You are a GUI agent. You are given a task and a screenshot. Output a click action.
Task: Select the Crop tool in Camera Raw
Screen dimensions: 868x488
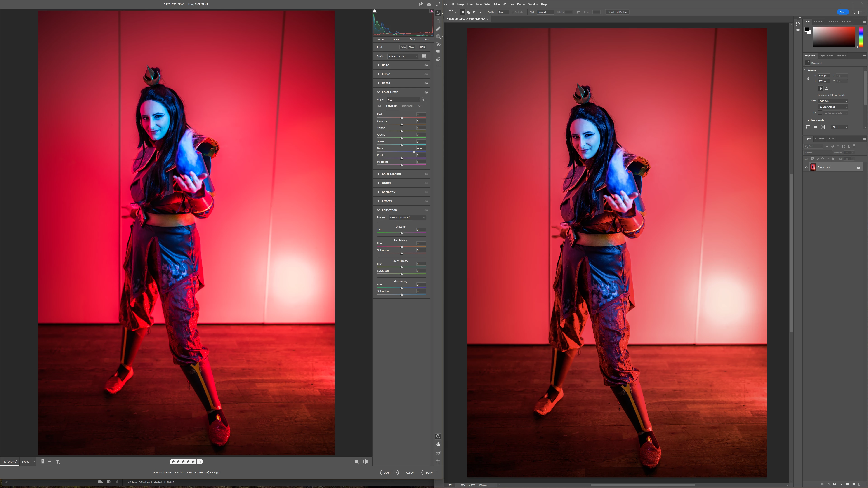coord(438,21)
